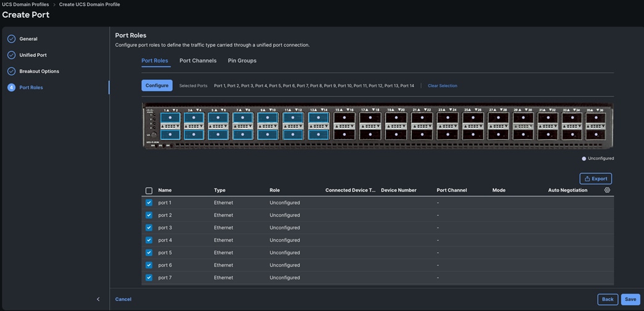Switch to the Port Channels tab
The image size is (644, 311).
point(198,61)
